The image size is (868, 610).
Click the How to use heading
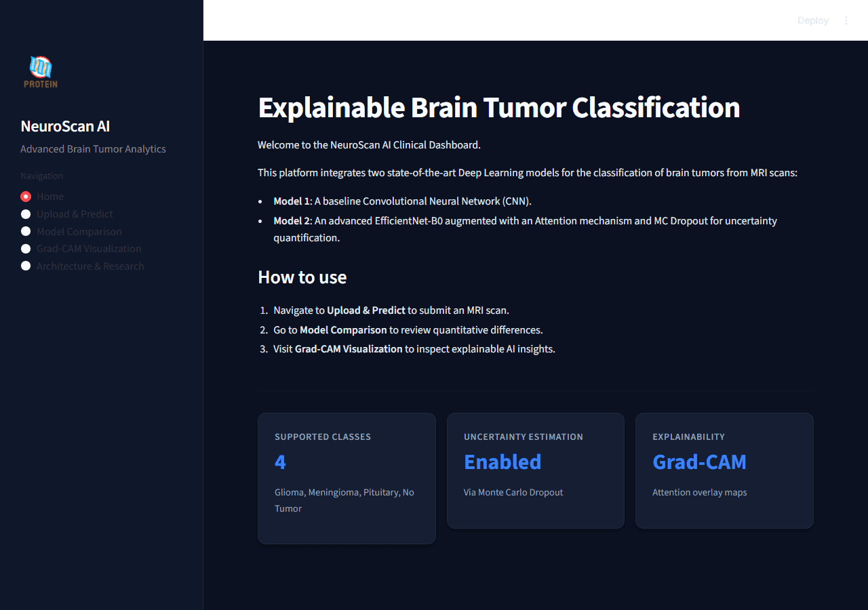point(302,277)
